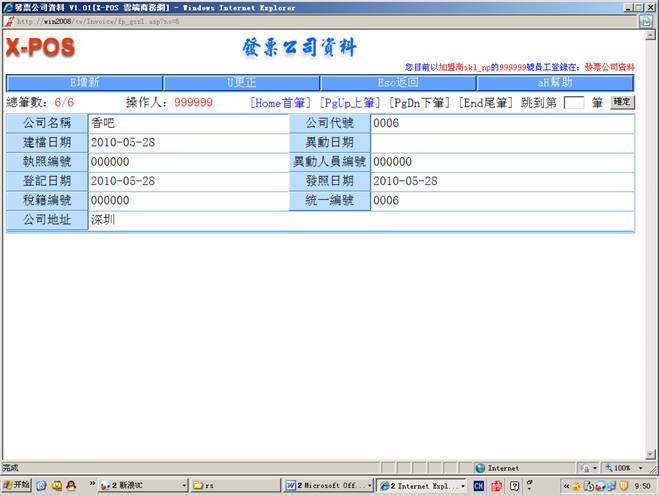
Task: Open the Microsoft Office taskbar group dropdown
Action: coord(368,485)
